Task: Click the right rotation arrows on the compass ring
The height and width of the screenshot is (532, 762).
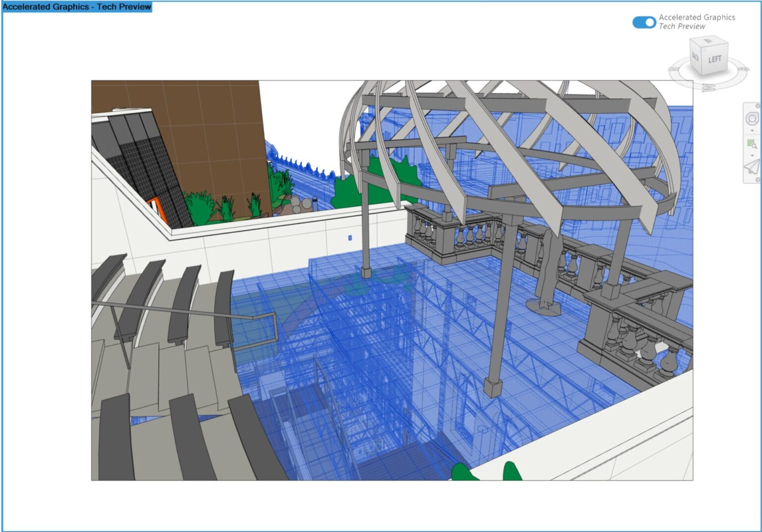Action: [x=744, y=69]
